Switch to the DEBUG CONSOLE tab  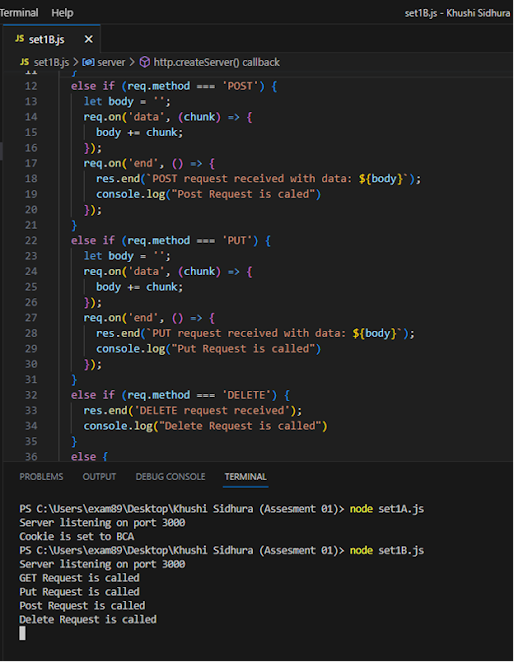(x=170, y=477)
